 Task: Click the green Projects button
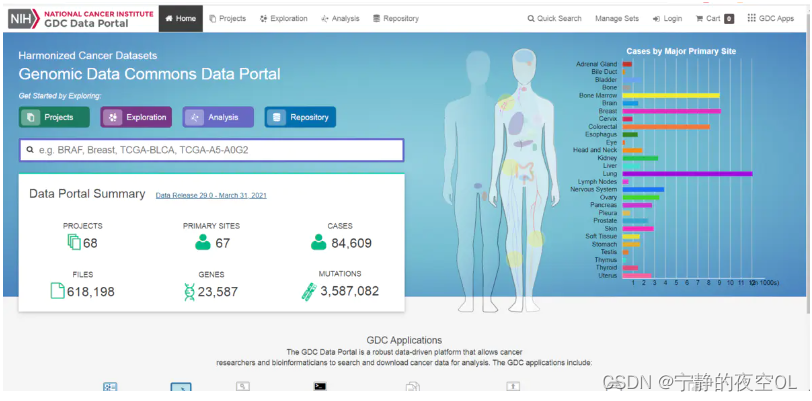coord(54,117)
